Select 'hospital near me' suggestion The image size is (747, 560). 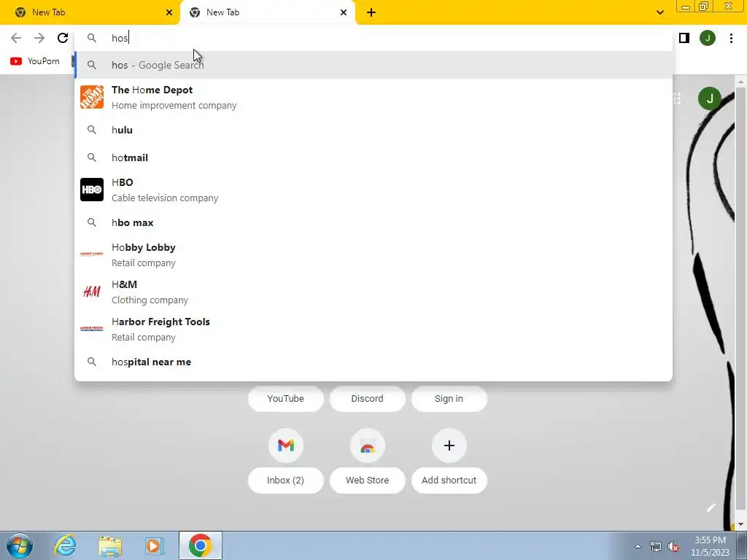pyautogui.click(x=373, y=362)
